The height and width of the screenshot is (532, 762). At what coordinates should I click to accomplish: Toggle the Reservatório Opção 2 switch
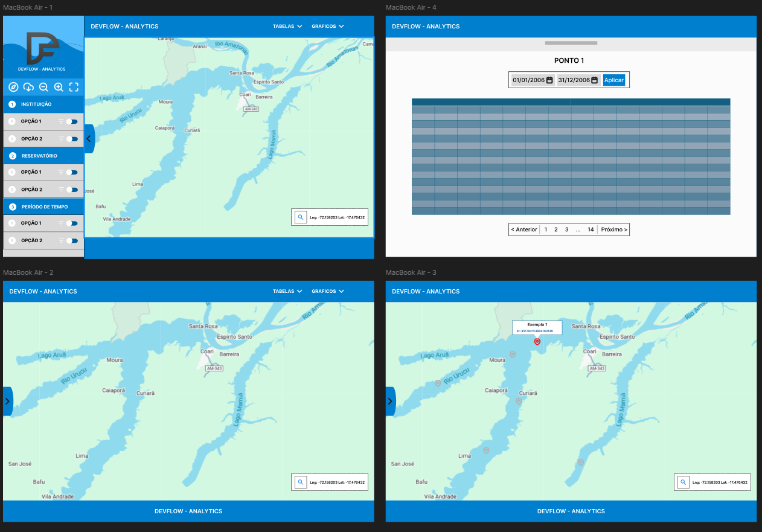pyautogui.click(x=72, y=190)
